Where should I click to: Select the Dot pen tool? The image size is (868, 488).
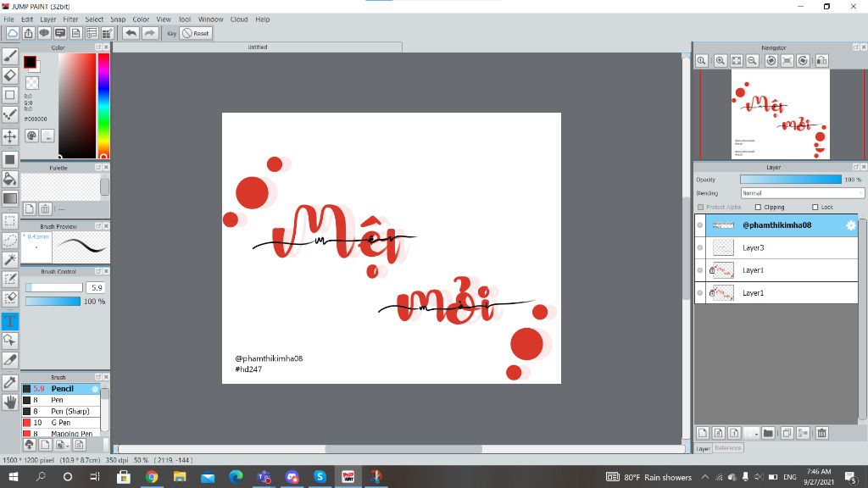[10, 114]
